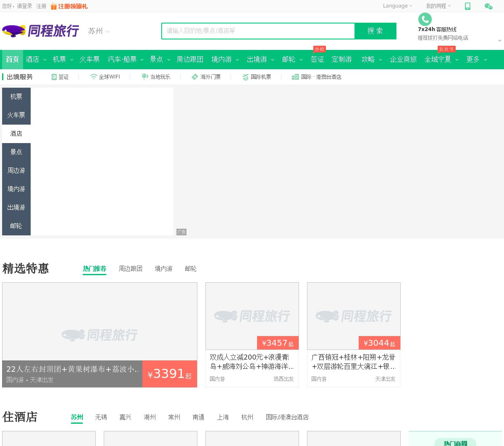Switch to 邮轮 tab in 精选特惠
The image size is (504, 446).
point(191,269)
